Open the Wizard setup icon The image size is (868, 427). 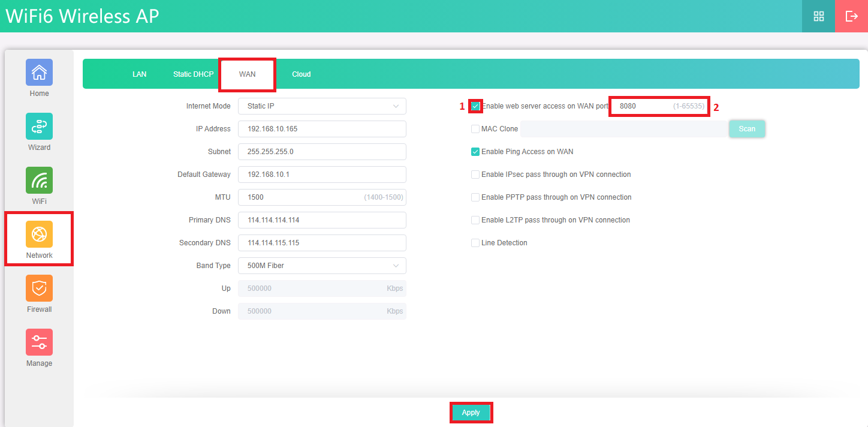pos(39,127)
